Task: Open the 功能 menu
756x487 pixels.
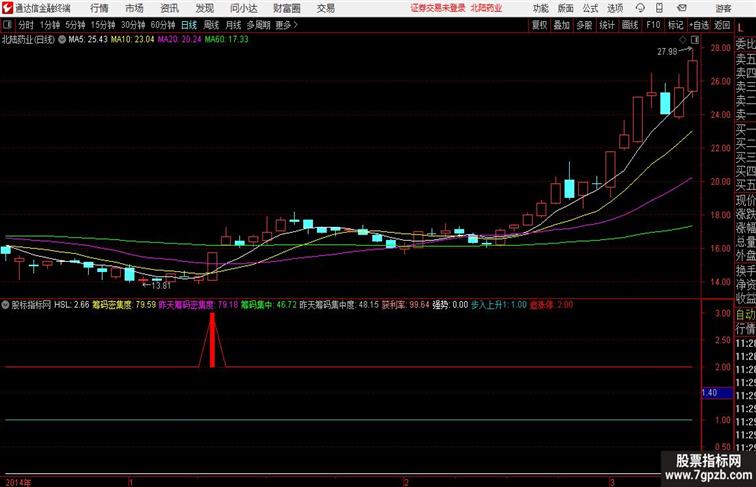Action: [540, 8]
